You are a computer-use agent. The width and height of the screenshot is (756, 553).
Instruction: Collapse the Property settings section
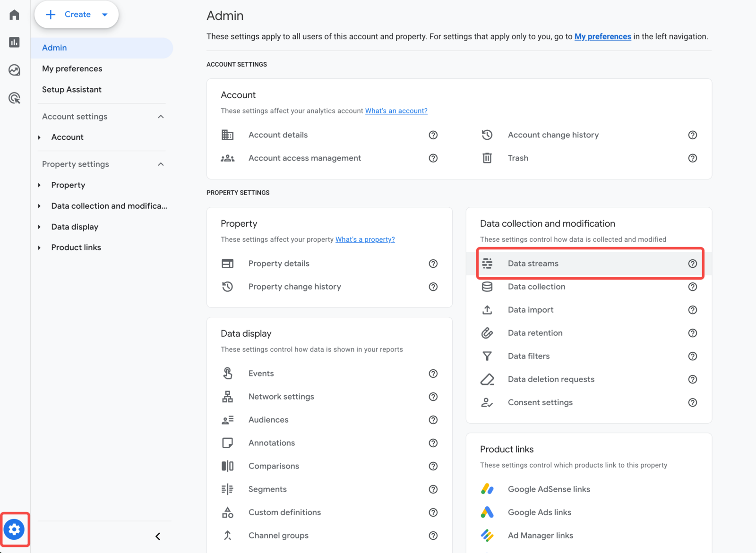coord(161,164)
